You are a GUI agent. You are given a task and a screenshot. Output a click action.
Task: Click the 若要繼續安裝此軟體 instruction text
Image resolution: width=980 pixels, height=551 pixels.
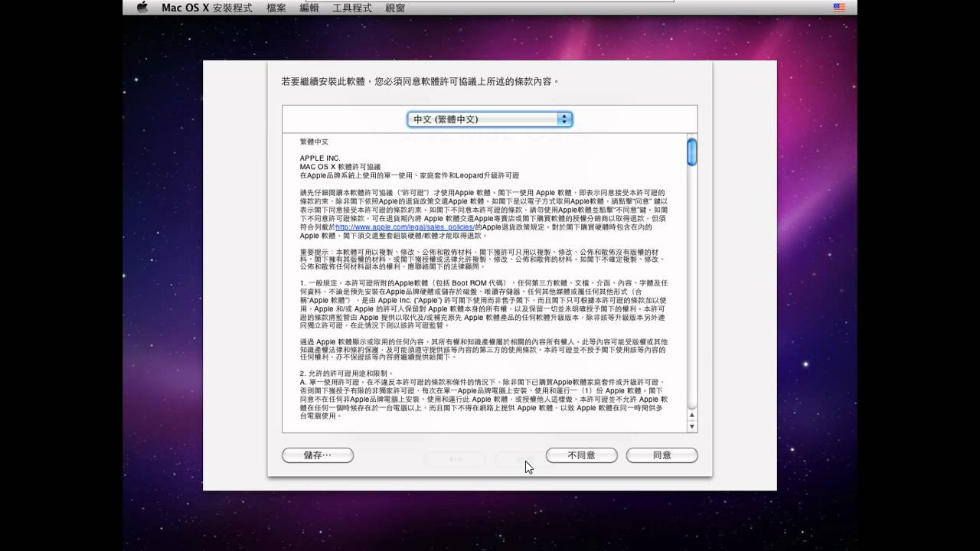[420, 81]
